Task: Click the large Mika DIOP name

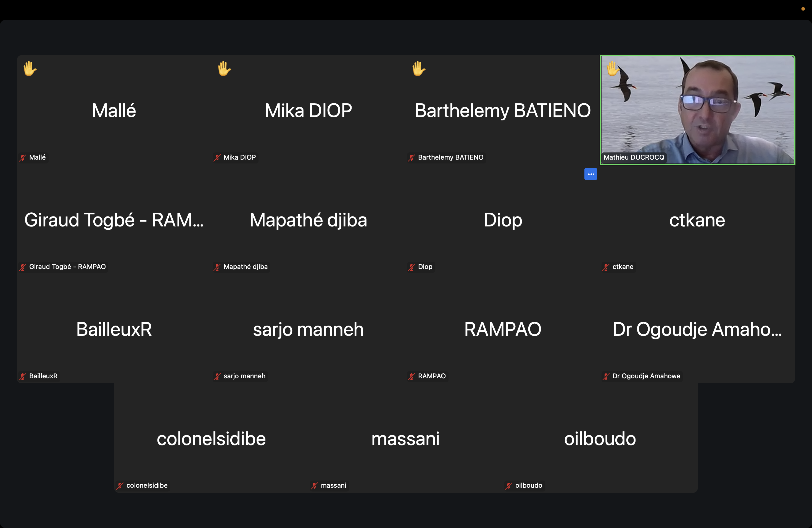Action: [309, 110]
